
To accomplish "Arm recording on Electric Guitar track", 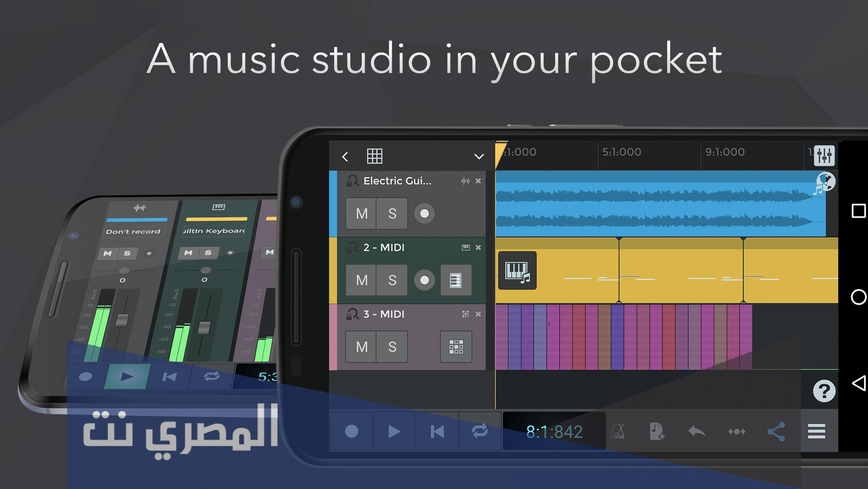I will 424,214.
